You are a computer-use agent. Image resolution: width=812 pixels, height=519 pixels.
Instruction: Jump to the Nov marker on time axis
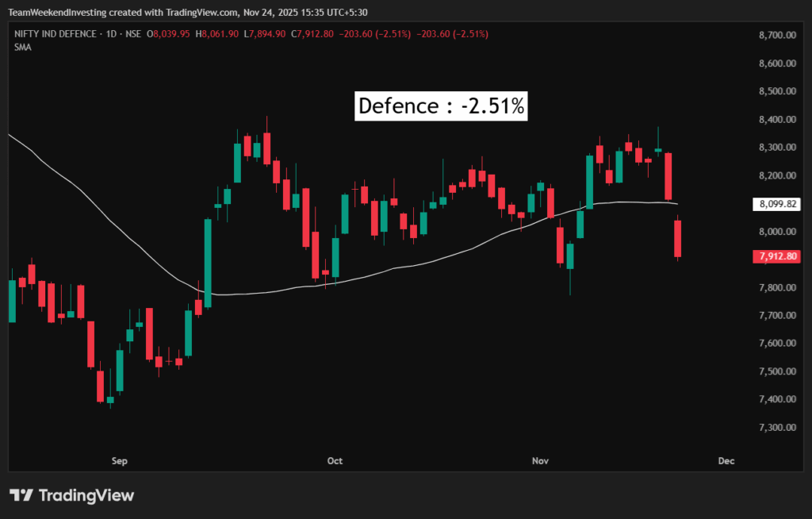tap(541, 460)
